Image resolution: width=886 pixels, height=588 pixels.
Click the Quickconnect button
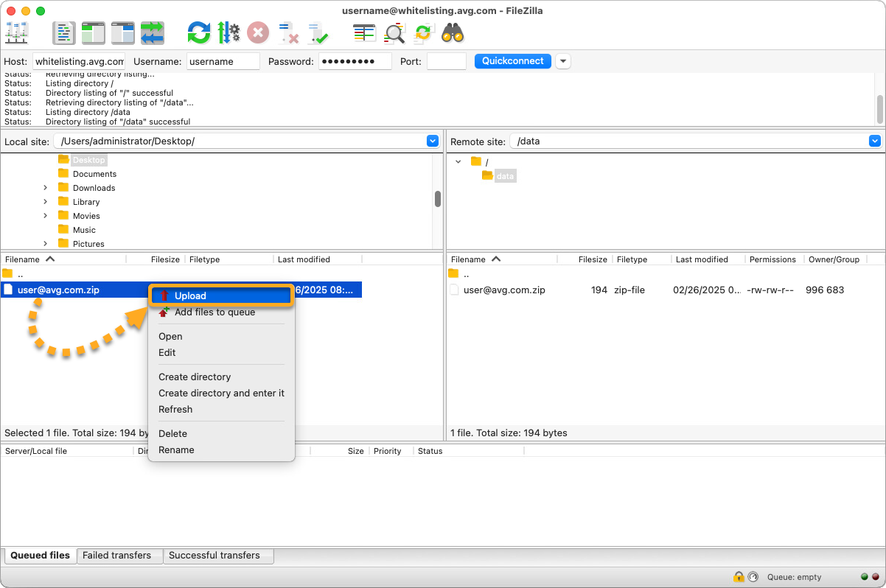click(x=512, y=61)
